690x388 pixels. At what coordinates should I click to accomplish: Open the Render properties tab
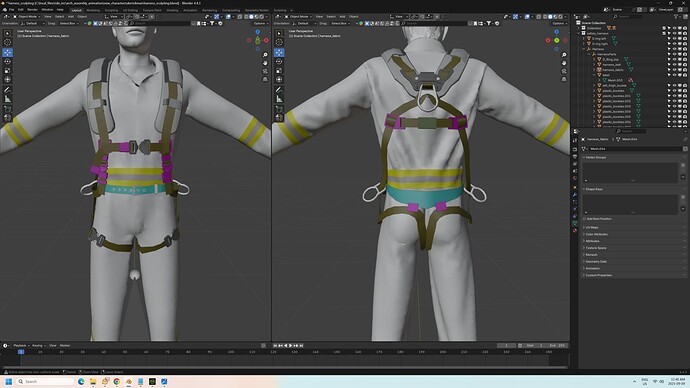575,150
